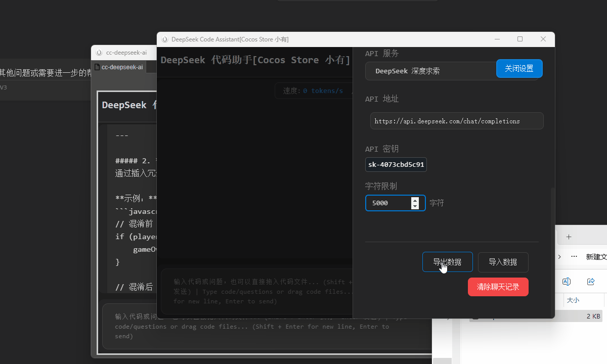Screen dimensions: 607x364
Task: Click the 新建文 folder breadcrumb in File Explorer
Action: [596, 257]
